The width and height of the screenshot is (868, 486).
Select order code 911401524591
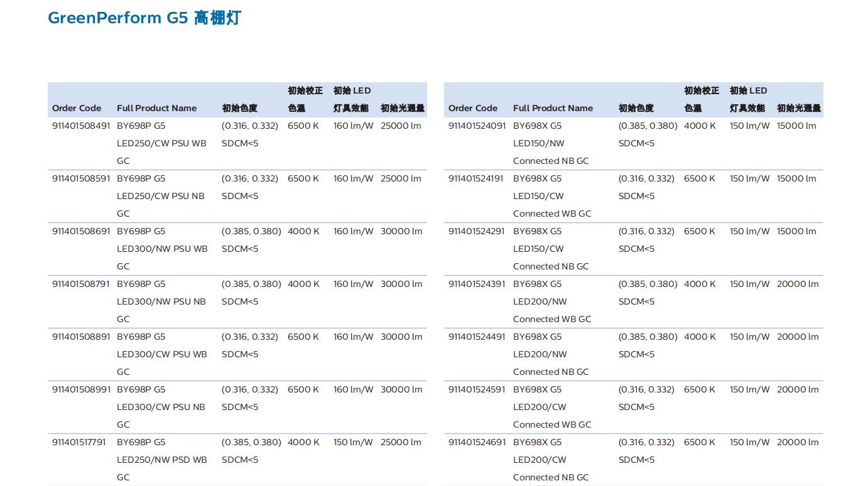click(477, 389)
